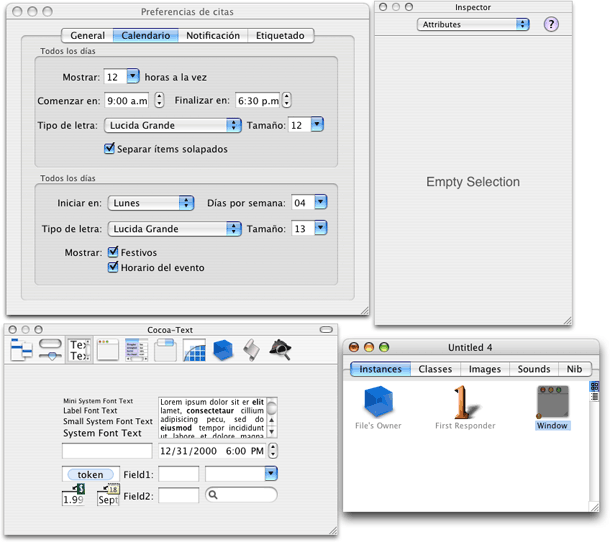
Task: Open the Sherlock hat magnifier palette icon
Action: [280, 349]
